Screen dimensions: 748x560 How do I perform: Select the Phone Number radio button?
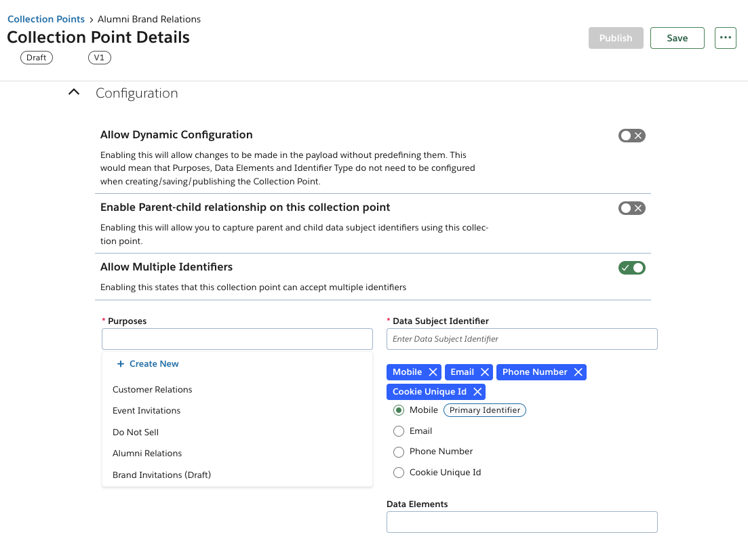[x=399, y=452]
